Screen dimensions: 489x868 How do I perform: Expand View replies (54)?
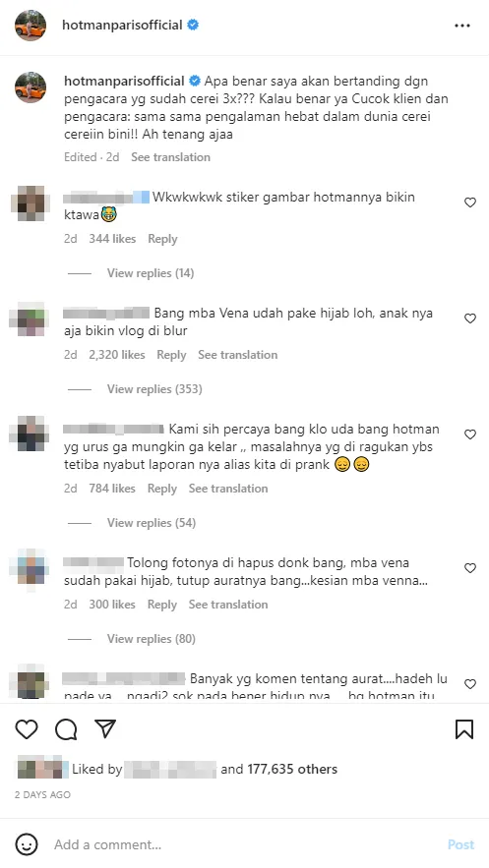pyautogui.click(x=152, y=523)
